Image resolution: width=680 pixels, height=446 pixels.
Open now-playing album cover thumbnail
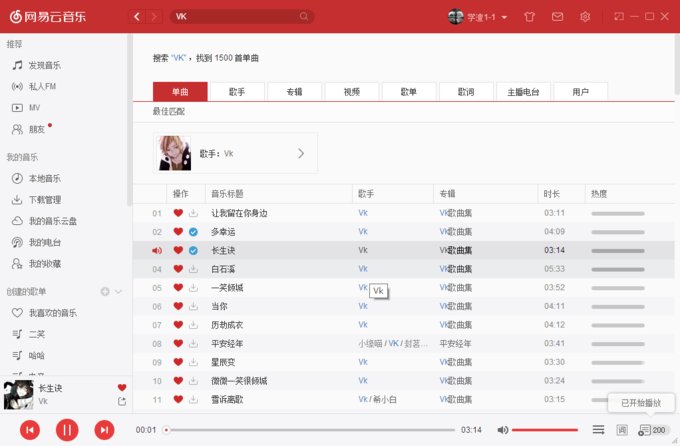[19, 394]
